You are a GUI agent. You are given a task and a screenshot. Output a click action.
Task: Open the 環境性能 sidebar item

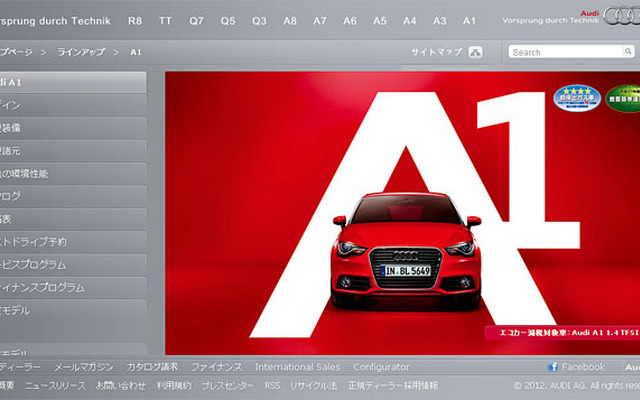click(x=73, y=173)
